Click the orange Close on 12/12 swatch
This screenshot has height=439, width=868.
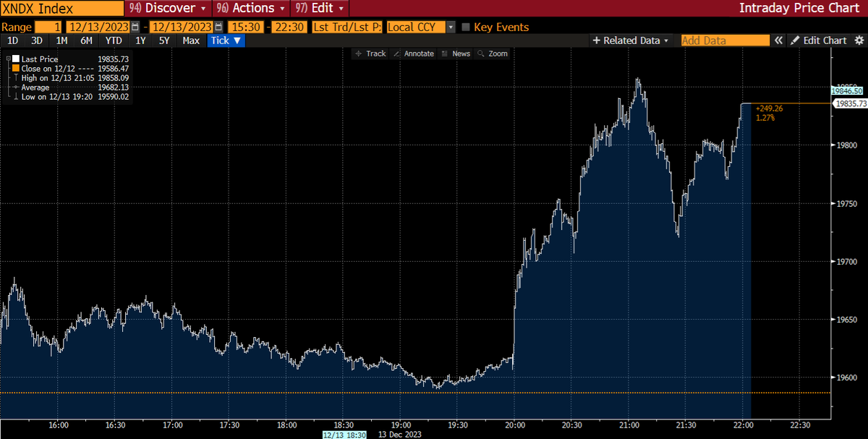pos(16,68)
